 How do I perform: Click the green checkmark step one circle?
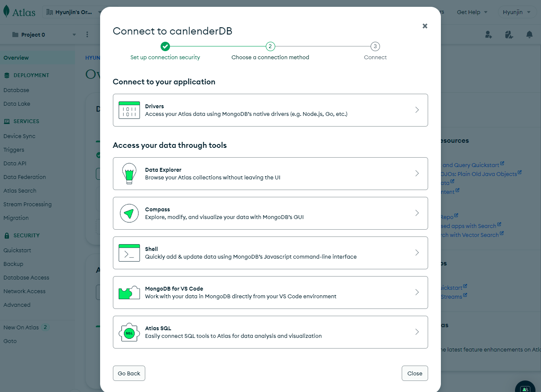pos(165,46)
